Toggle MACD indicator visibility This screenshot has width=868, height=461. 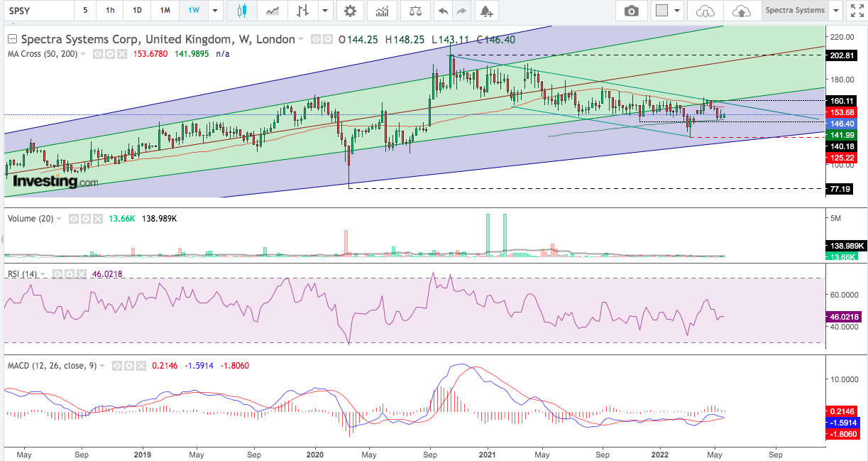tap(118, 366)
